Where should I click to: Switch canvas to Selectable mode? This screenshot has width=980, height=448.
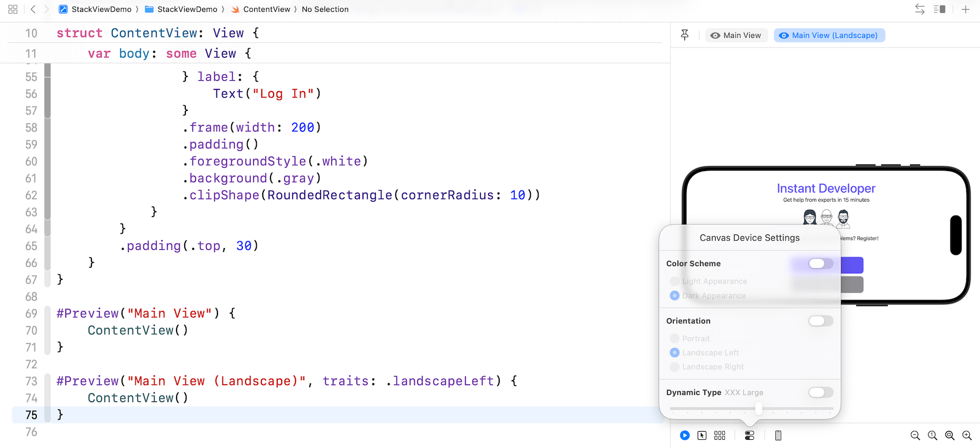(702, 435)
